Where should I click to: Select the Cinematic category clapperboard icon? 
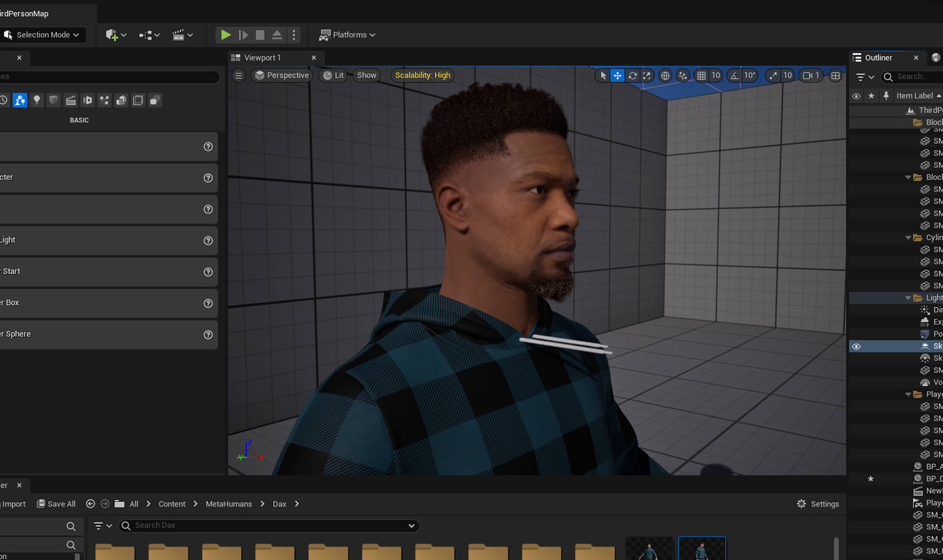(x=71, y=100)
